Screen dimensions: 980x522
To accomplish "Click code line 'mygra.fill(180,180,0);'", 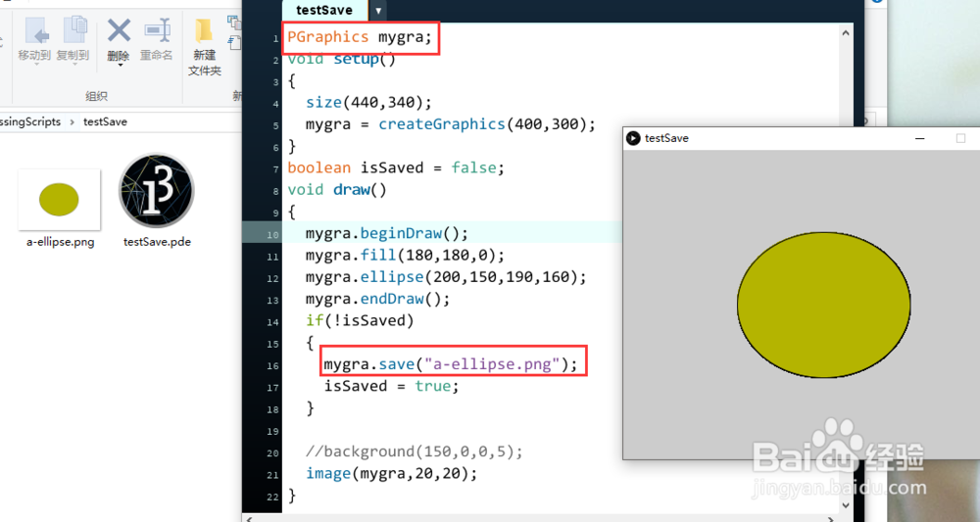I will pos(405,256).
